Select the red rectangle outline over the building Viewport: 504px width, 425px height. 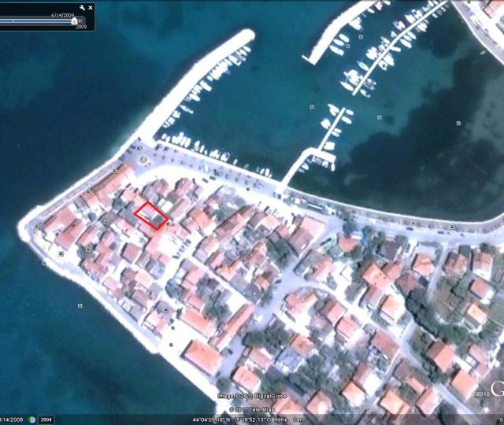[x=150, y=215]
